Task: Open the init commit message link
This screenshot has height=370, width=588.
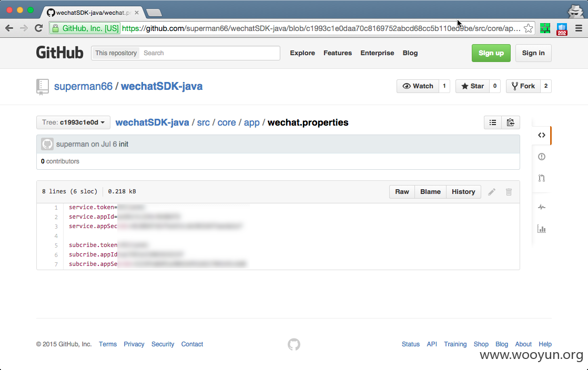Action: pos(124,144)
